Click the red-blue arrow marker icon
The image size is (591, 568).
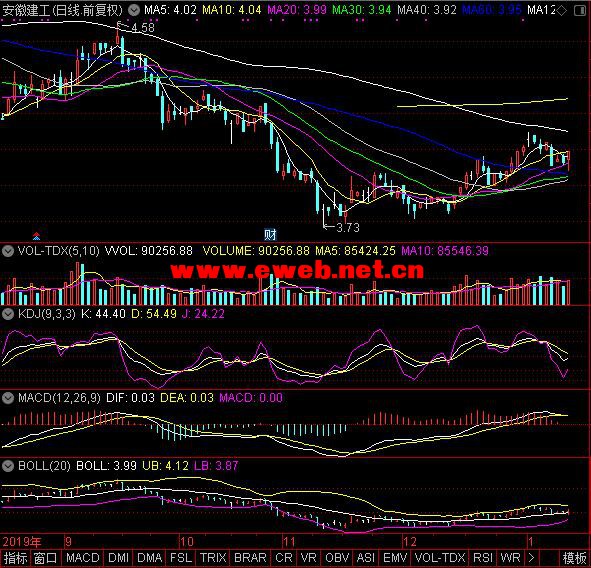click(36, 236)
